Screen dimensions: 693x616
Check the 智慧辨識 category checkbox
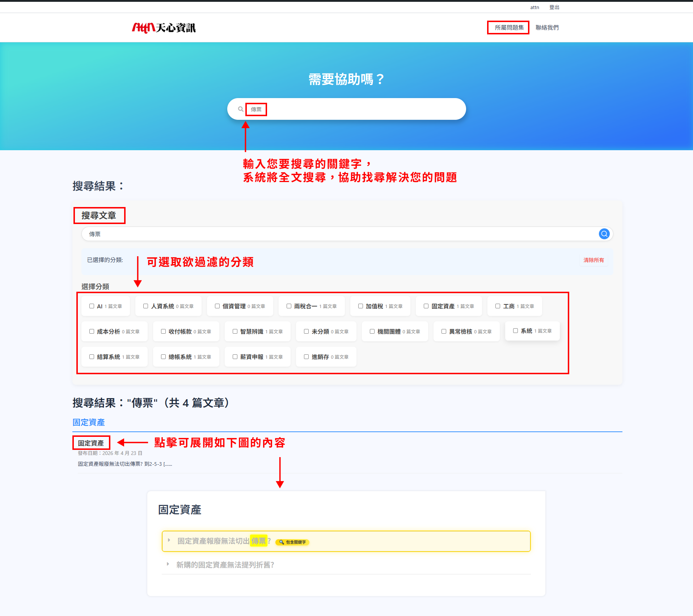pyautogui.click(x=235, y=332)
